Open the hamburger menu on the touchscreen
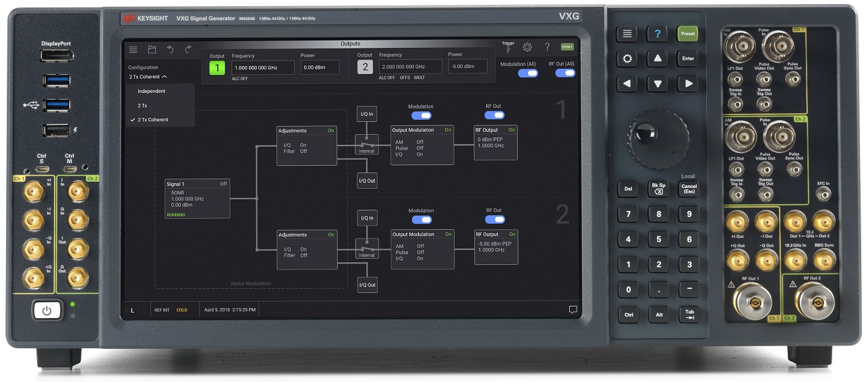Image resolution: width=868 pixels, height=382 pixels. click(134, 49)
